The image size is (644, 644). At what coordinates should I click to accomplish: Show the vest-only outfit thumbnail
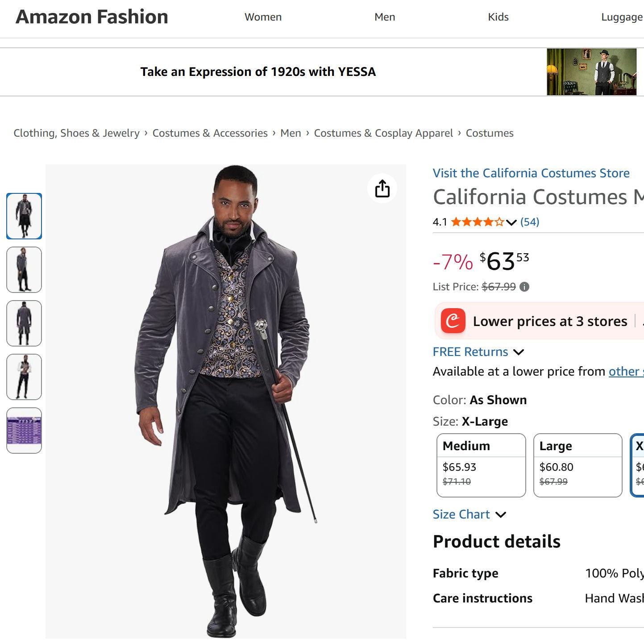(x=24, y=377)
